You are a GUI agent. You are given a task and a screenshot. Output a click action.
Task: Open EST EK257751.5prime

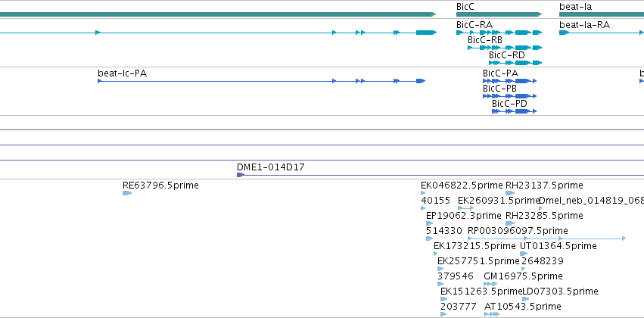click(x=440, y=269)
